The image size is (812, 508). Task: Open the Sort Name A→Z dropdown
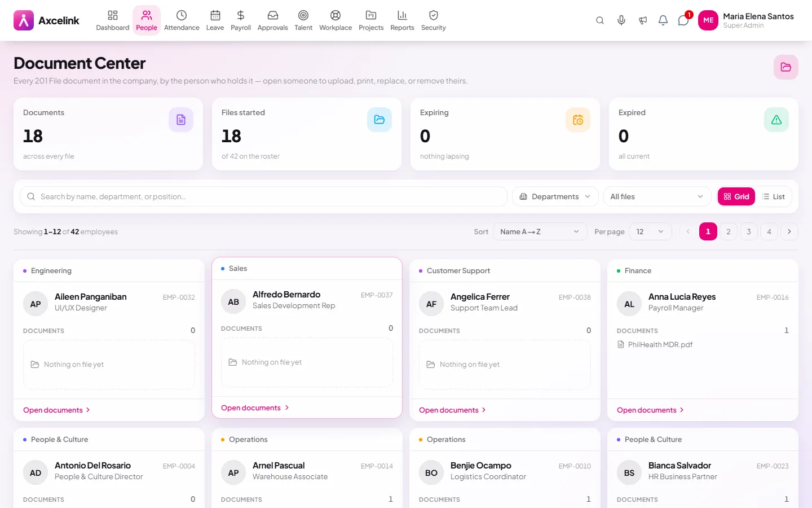pyautogui.click(x=540, y=231)
